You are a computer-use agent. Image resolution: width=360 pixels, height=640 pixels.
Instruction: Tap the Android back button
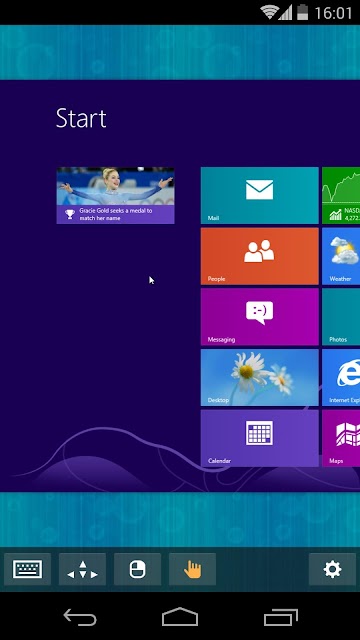[x=80, y=617]
